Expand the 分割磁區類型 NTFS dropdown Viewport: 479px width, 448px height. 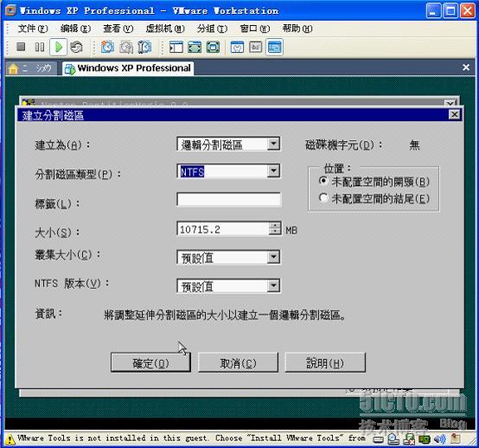click(x=273, y=171)
